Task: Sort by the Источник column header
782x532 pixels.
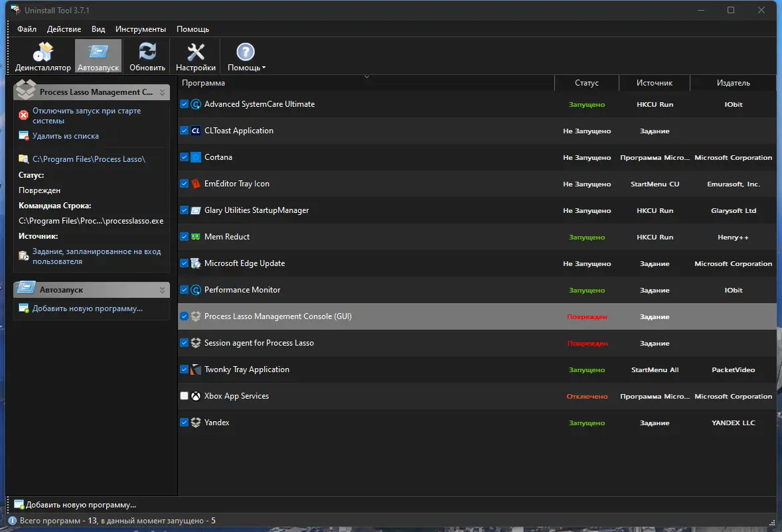Action: tap(655, 83)
